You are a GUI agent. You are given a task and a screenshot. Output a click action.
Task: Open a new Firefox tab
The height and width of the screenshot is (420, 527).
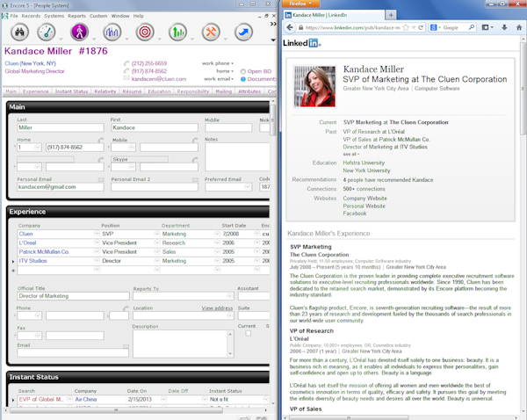391,15
